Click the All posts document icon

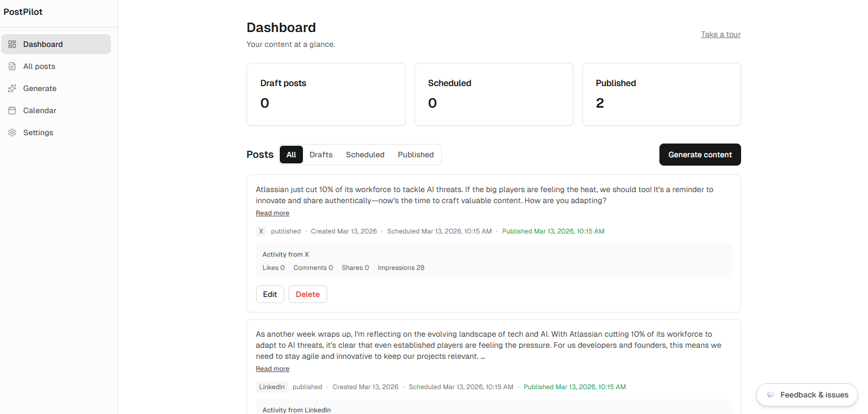[12, 66]
